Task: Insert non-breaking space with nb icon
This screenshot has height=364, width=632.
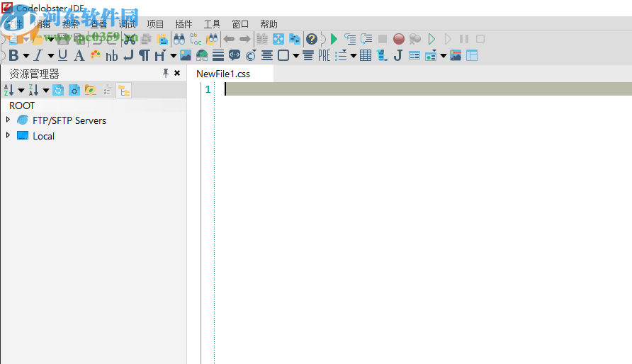Action: [112, 55]
